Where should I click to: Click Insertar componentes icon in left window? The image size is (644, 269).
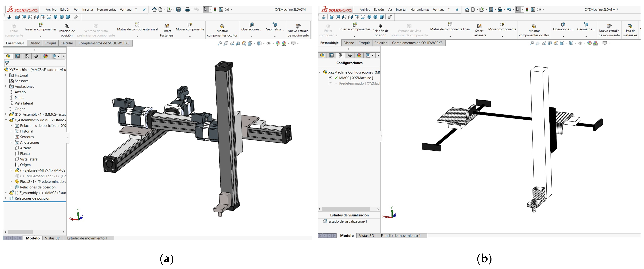41,25
